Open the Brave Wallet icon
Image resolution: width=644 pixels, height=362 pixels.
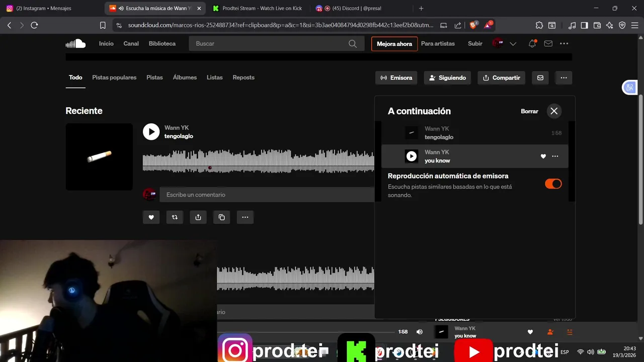pyautogui.click(x=597, y=25)
